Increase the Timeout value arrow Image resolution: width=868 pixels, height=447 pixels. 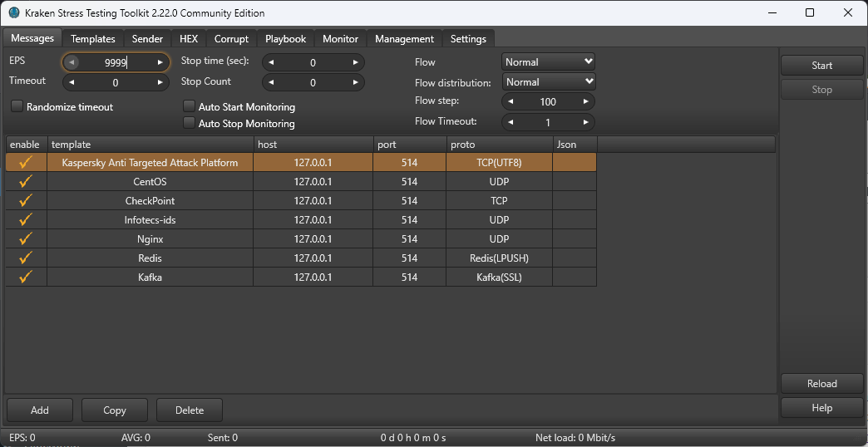(x=160, y=82)
